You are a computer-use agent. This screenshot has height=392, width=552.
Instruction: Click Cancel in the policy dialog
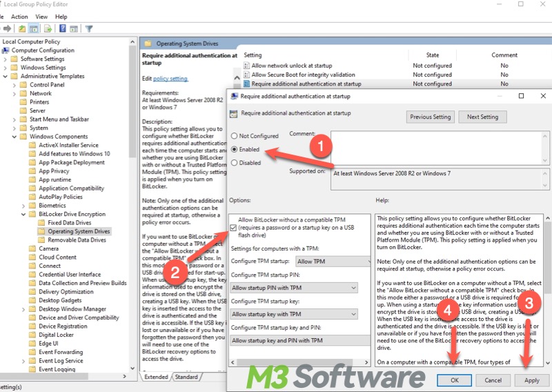tap(493, 380)
